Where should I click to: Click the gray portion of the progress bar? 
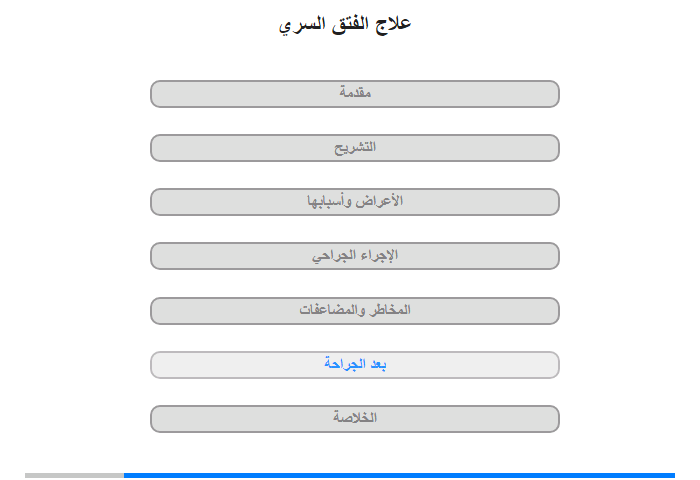[74, 476]
